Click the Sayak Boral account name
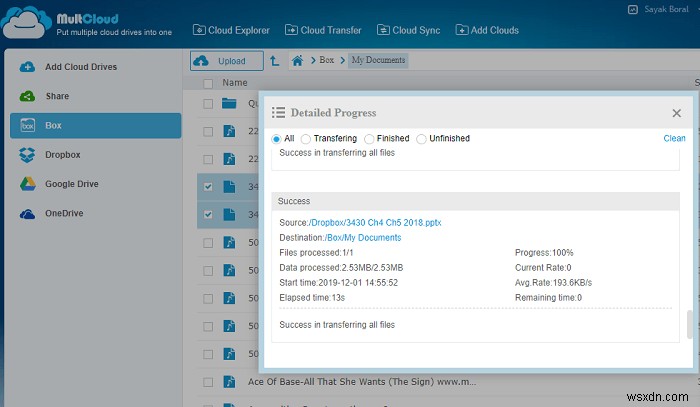The width and height of the screenshot is (700, 407). tap(666, 9)
